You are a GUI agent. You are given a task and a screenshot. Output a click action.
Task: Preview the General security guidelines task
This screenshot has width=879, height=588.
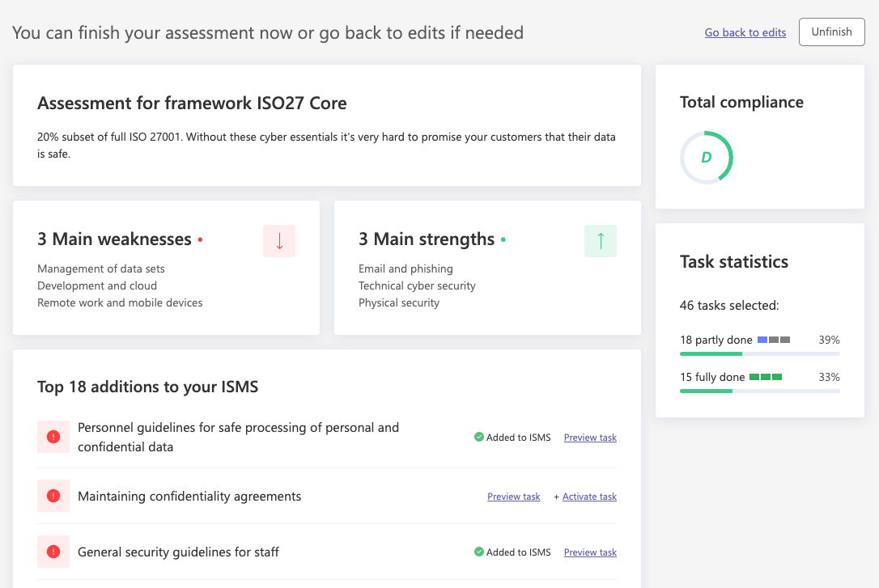590,552
